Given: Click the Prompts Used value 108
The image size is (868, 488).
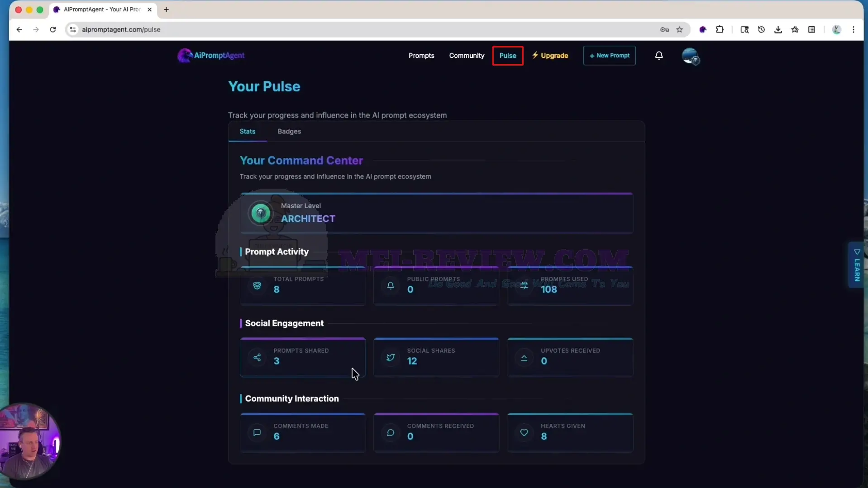Looking at the screenshot, I should (548, 289).
